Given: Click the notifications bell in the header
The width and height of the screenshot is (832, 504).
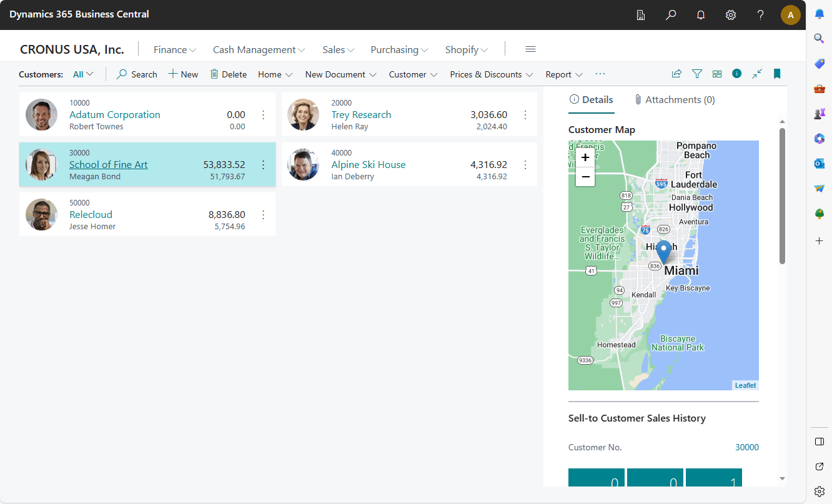Looking at the screenshot, I should point(701,15).
